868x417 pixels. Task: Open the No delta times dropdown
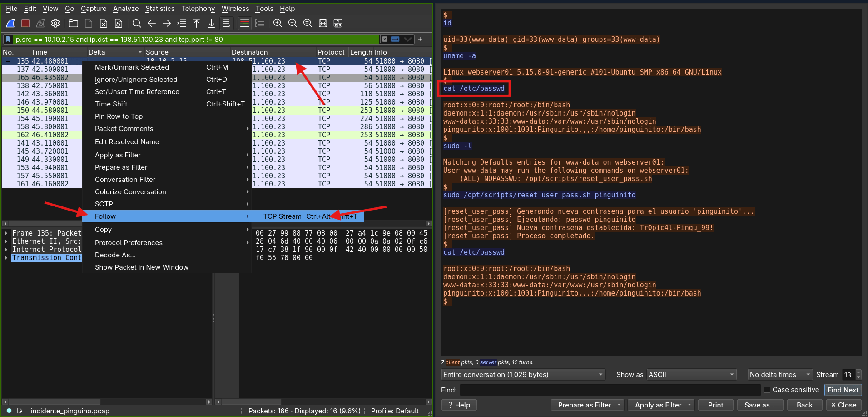pos(780,375)
